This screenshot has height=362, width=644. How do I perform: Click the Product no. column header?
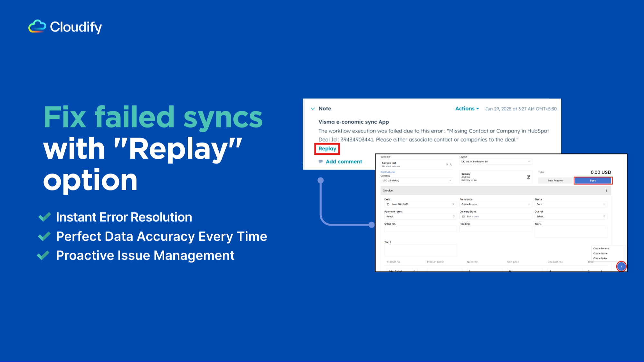click(393, 262)
